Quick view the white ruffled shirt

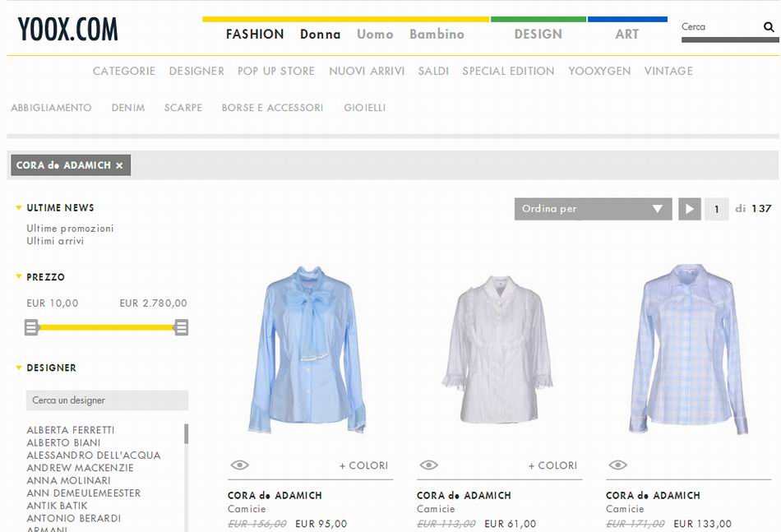429,465
